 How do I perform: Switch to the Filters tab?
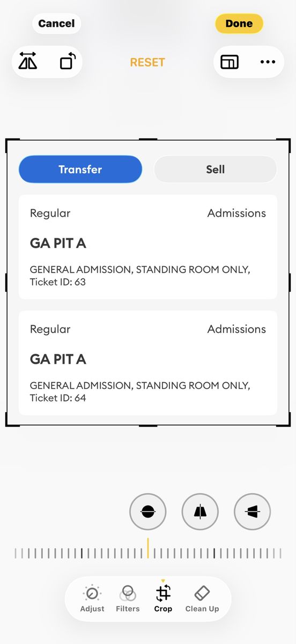pos(128,599)
